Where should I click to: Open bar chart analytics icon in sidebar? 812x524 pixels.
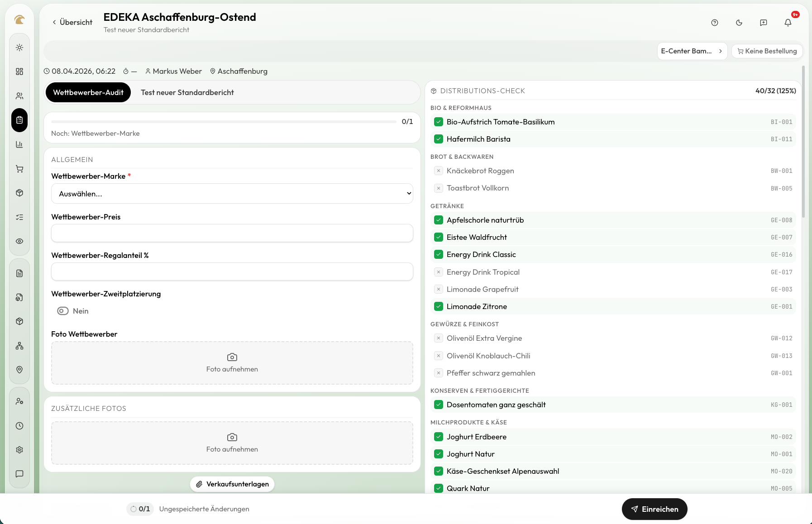coord(19,144)
